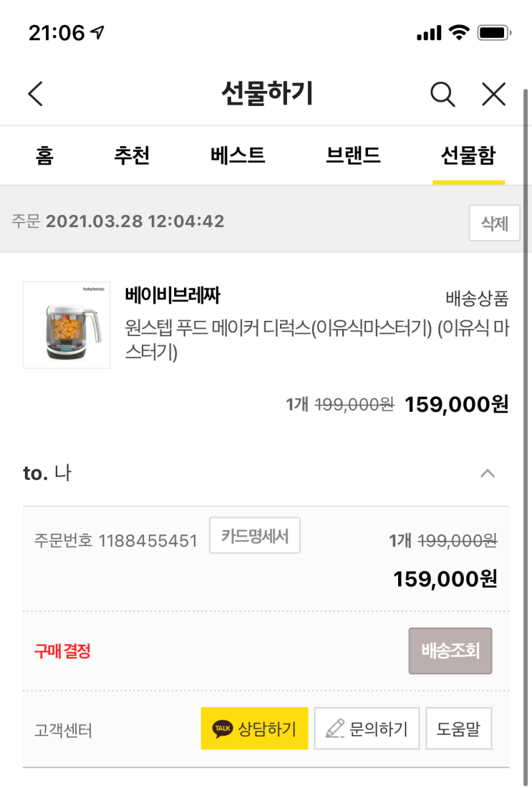Tap the baby food maker product thumbnail
The width and height of the screenshot is (532, 788).
click(67, 325)
